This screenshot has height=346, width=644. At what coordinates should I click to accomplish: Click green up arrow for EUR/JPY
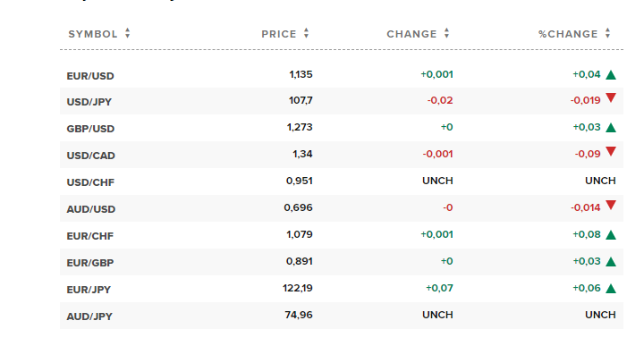[x=611, y=289]
